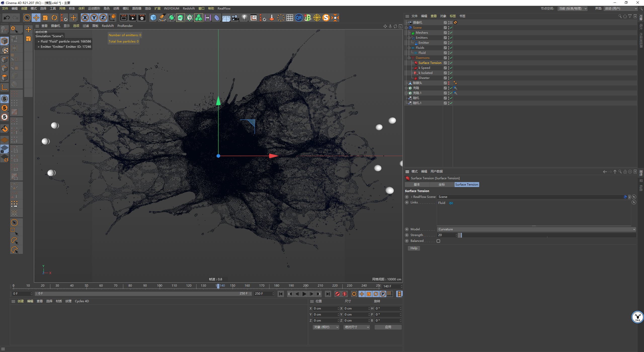Toggle Fluid object enable checkmark

(451, 53)
